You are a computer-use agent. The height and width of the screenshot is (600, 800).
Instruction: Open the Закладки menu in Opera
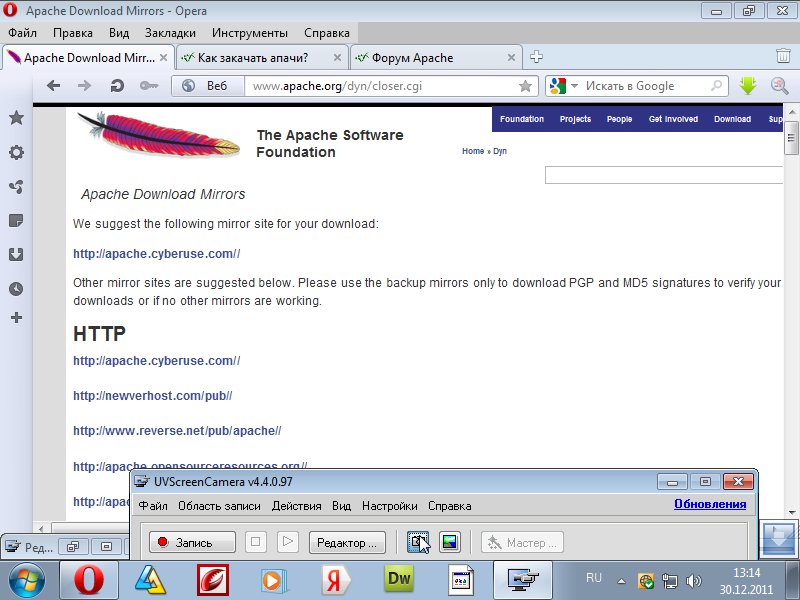(x=170, y=33)
